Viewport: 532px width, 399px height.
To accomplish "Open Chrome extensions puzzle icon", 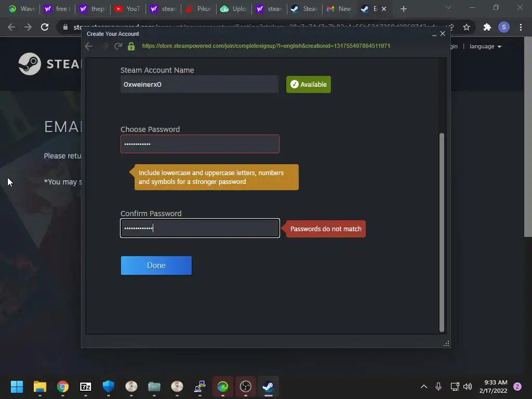I will click(x=487, y=27).
